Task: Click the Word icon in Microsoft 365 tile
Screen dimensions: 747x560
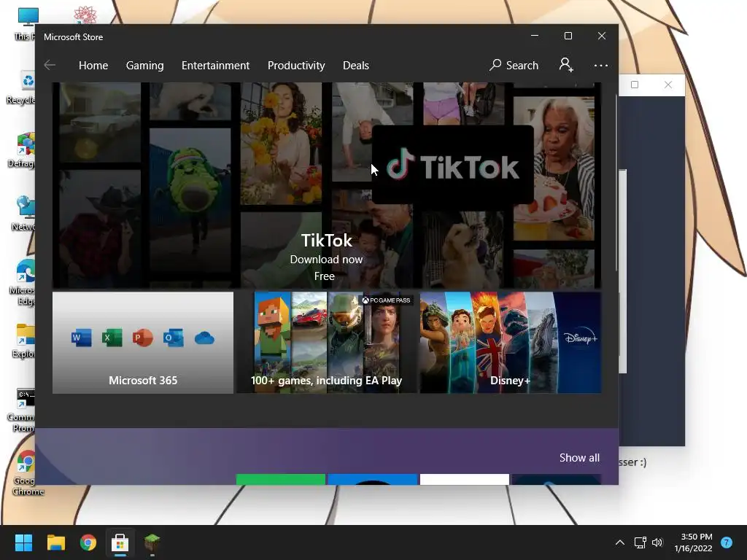Action: click(82, 338)
